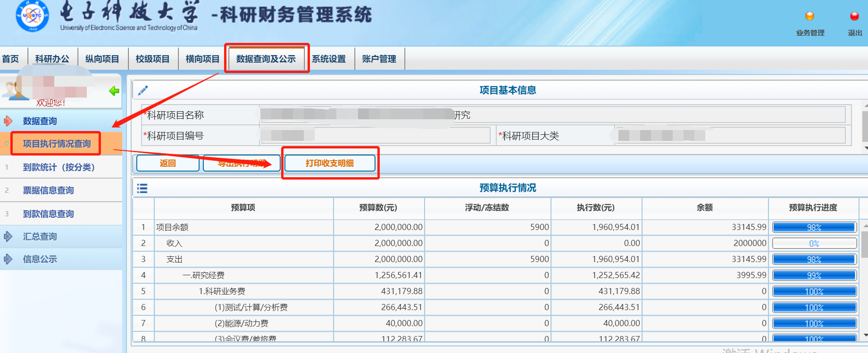868x353 pixels.
Task: Select the 数据查询及公示 tab
Action: pos(266,59)
